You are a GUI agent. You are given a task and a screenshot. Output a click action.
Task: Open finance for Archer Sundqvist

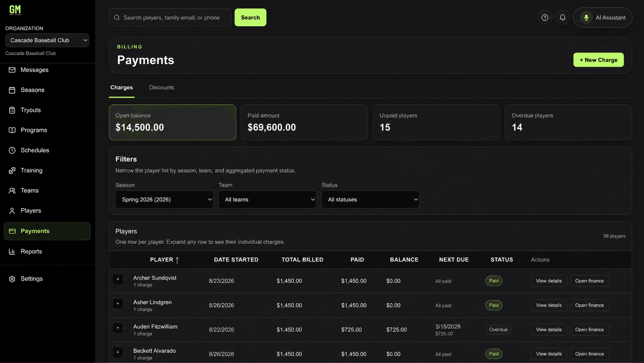click(589, 281)
